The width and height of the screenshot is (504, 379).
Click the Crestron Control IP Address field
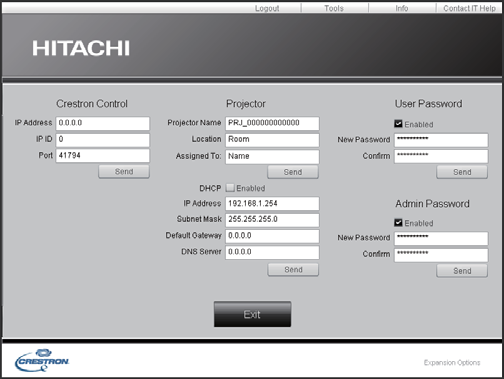[x=103, y=123]
